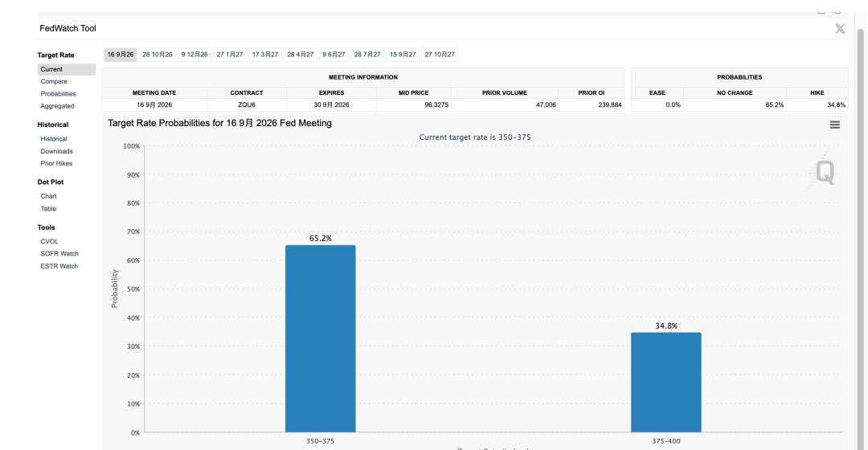Open the chart hamburger menu

click(835, 125)
